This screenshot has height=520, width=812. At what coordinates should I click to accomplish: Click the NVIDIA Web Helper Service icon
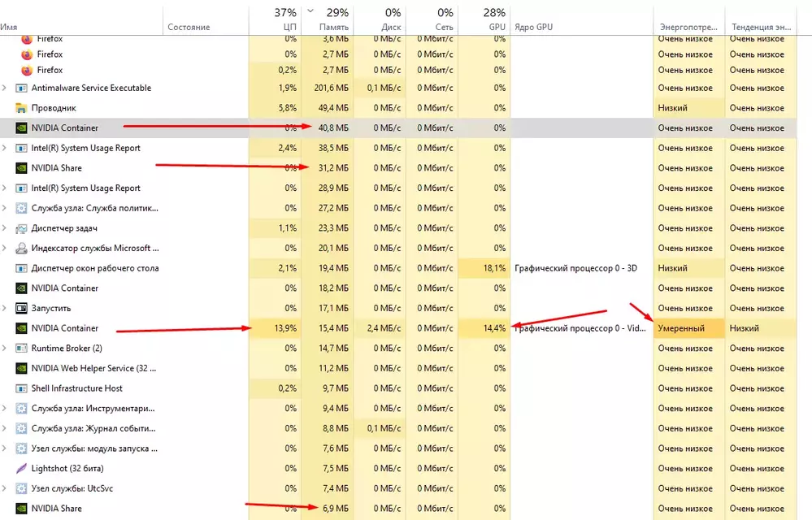[21, 368]
